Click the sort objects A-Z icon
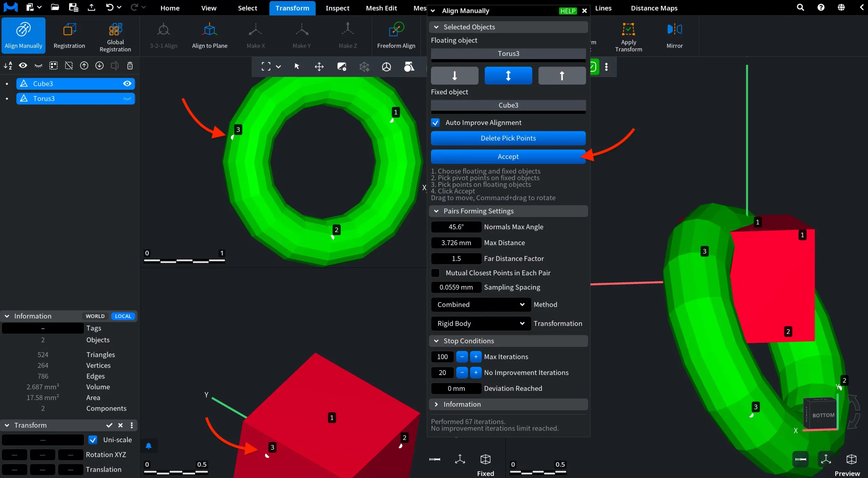This screenshot has width=868, height=478. click(x=8, y=66)
